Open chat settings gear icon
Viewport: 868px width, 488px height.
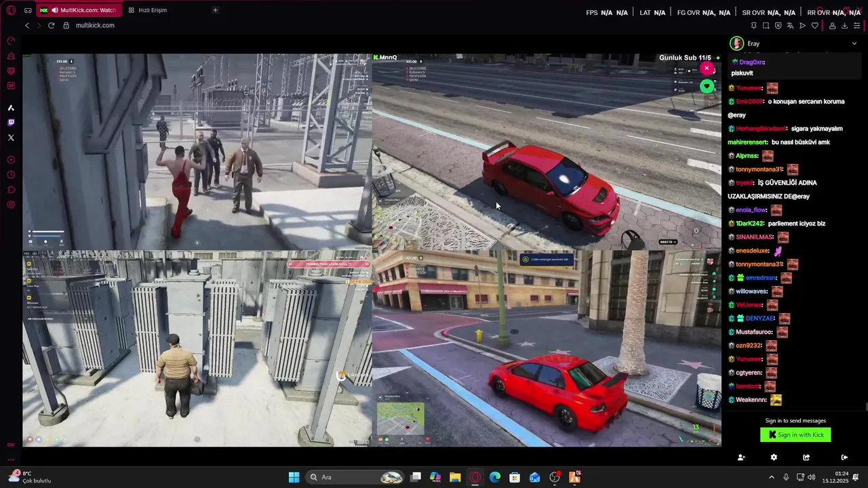click(774, 457)
